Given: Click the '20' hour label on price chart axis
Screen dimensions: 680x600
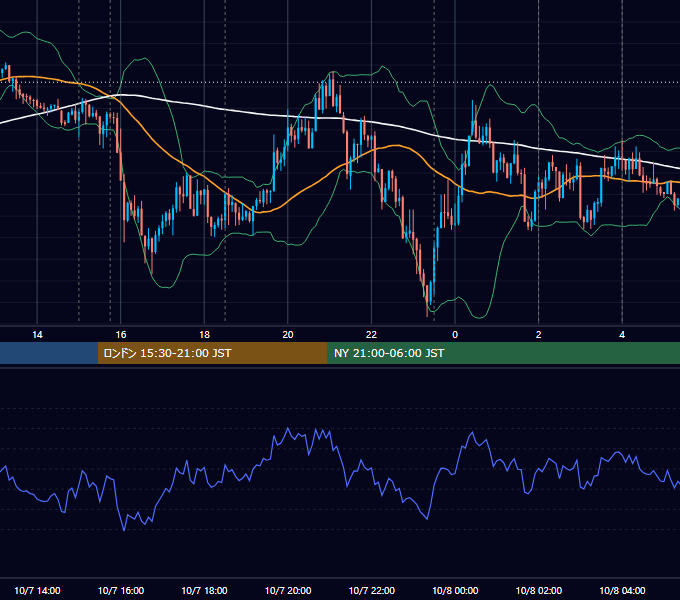Looking at the screenshot, I should point(288,335).
